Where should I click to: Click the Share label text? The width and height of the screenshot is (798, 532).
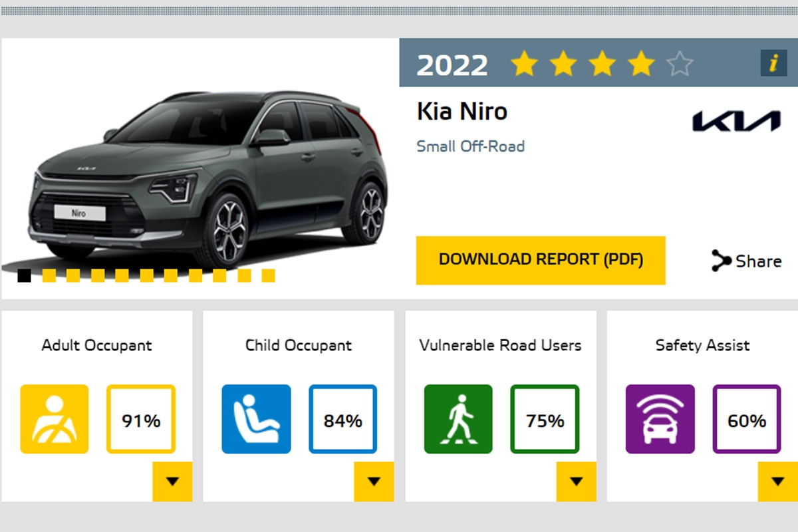(758, 261)
